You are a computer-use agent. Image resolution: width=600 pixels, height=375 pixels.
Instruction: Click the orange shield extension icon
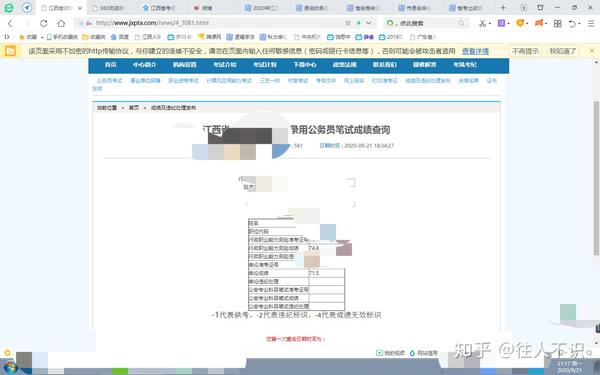click(x=520, y=23)
